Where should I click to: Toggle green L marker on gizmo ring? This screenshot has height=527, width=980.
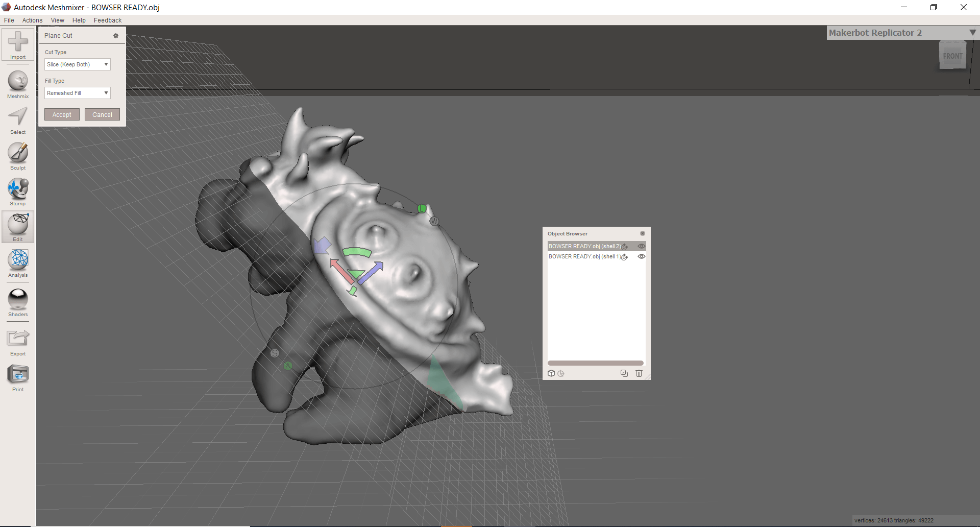click(x=422, y=208)
